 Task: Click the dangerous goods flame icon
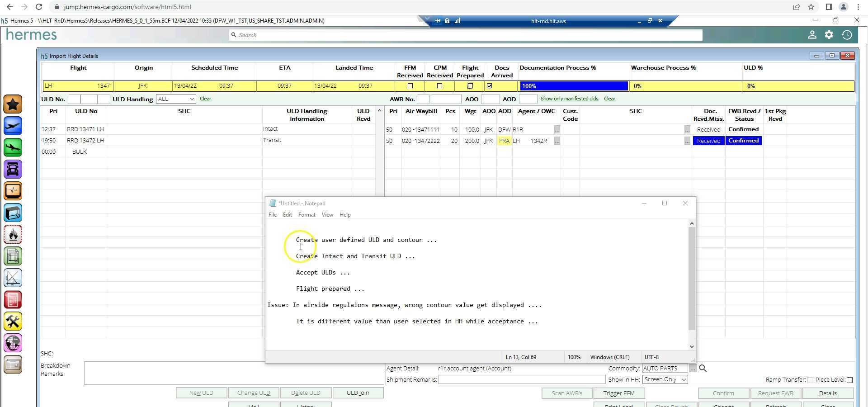point(13,235)
